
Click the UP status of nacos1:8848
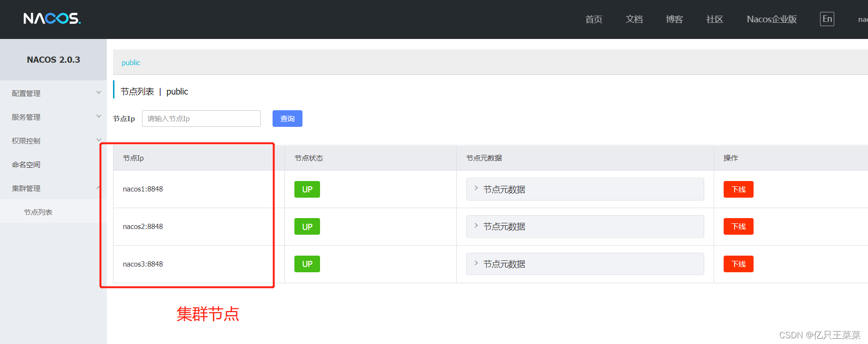coord(307,189)
